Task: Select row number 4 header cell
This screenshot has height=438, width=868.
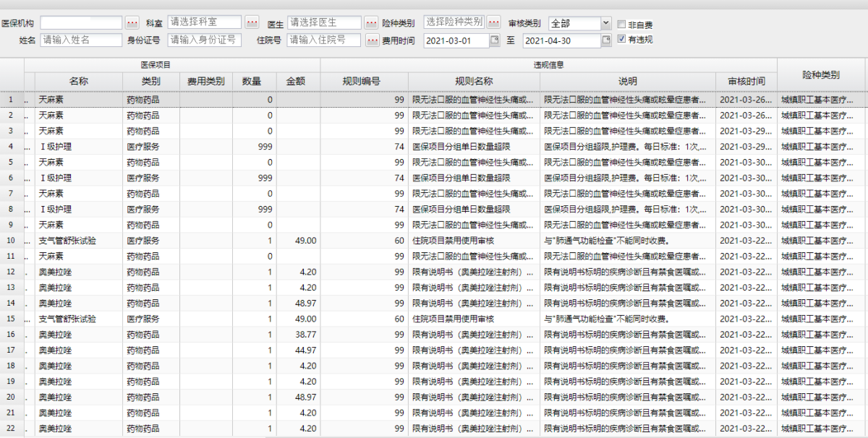Action: [x=11, y=147]
